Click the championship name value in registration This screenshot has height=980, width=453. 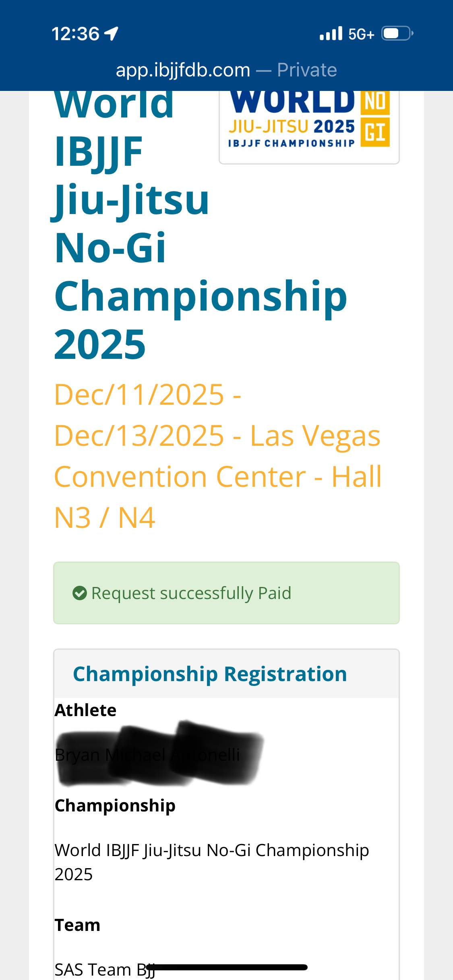[212, 862]
